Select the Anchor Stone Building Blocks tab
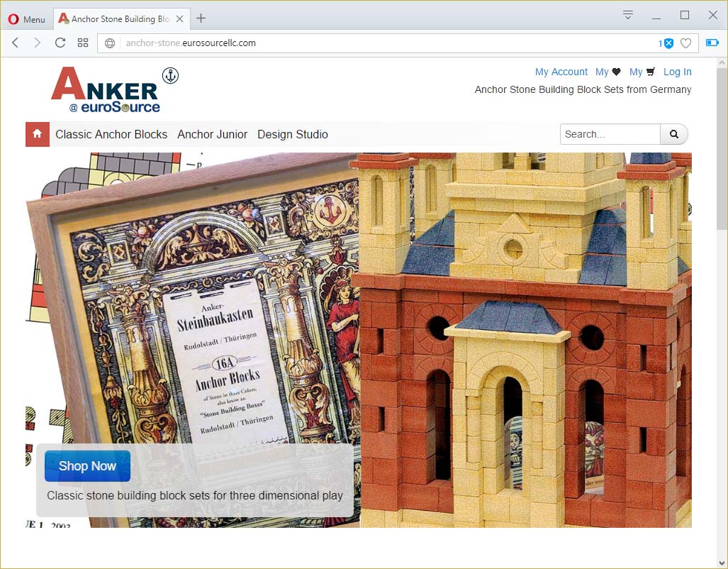This screenshot has width=728, height=569. coord(121,18)
